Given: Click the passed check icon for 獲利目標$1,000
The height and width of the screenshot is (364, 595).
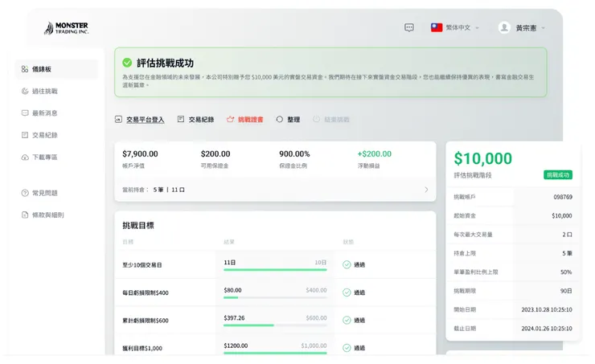Looking at the screenshot, I should (x=347, y=348).
